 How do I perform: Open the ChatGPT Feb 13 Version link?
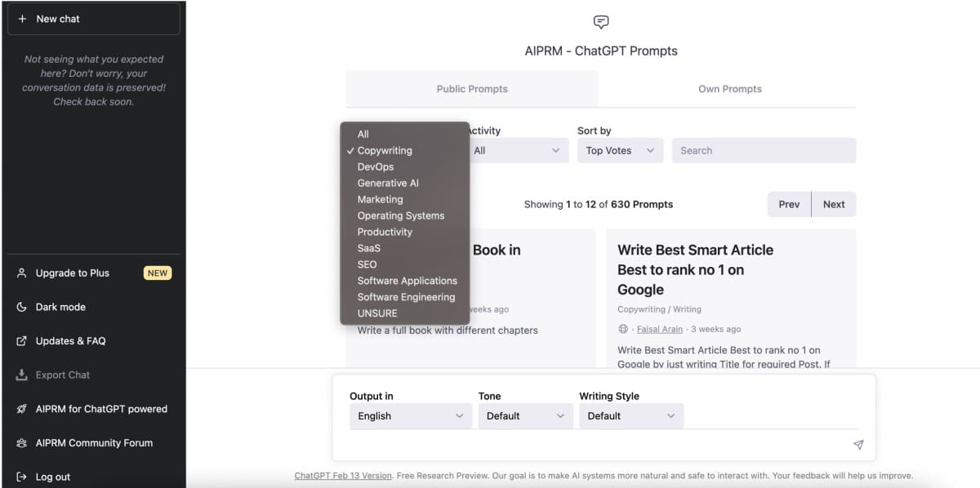tap(343, 476)
